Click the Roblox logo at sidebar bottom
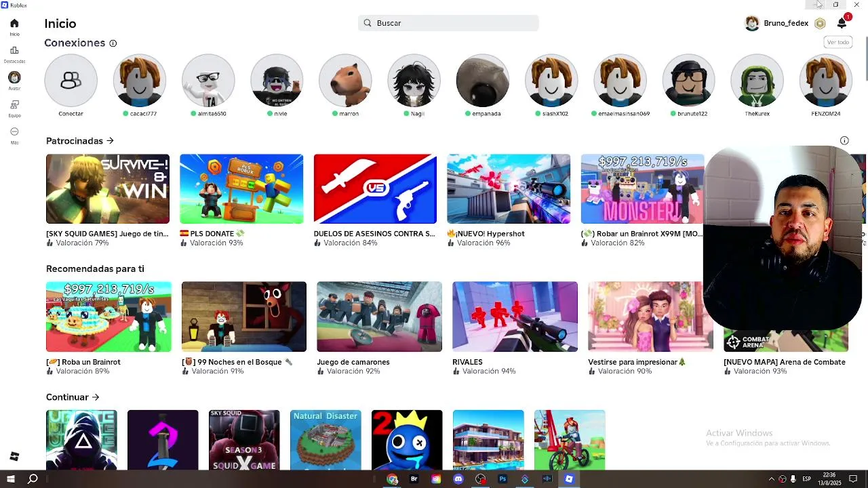The width and height of the screenshot is (868, 488). pyautogui.click(x=14, y=457)
